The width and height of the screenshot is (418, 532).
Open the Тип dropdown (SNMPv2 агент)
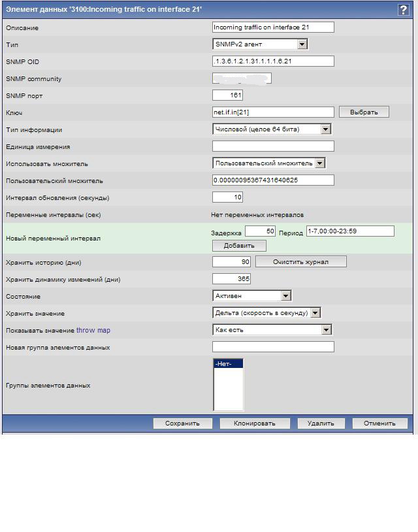[260, 44]
